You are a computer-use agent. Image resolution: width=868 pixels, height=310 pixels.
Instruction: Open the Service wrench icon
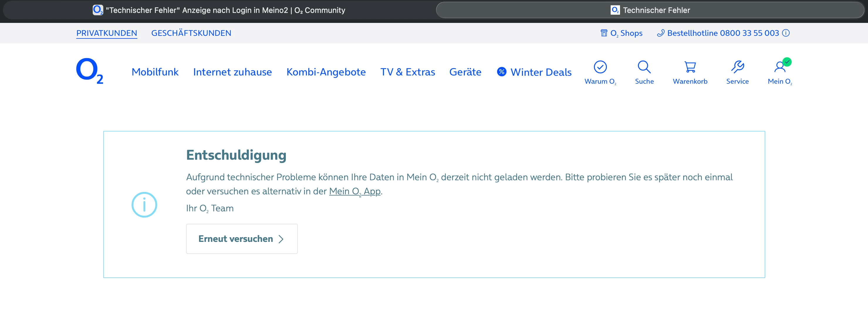click(x=738, y=67)
